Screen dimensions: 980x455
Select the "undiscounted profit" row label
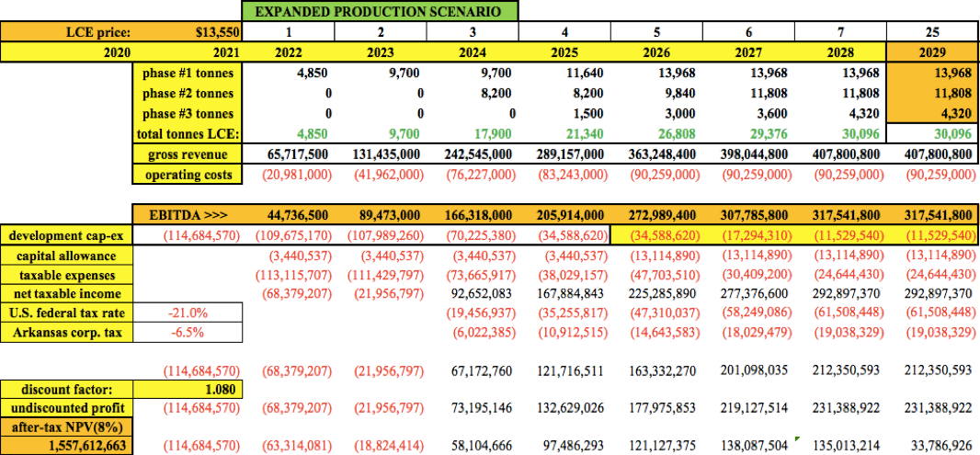[66, 407]
